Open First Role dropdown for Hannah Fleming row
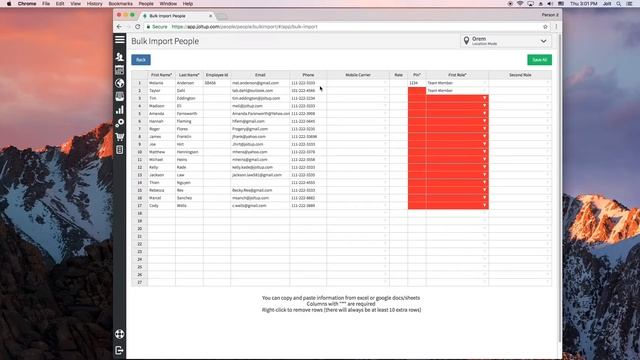 [484, 121]
